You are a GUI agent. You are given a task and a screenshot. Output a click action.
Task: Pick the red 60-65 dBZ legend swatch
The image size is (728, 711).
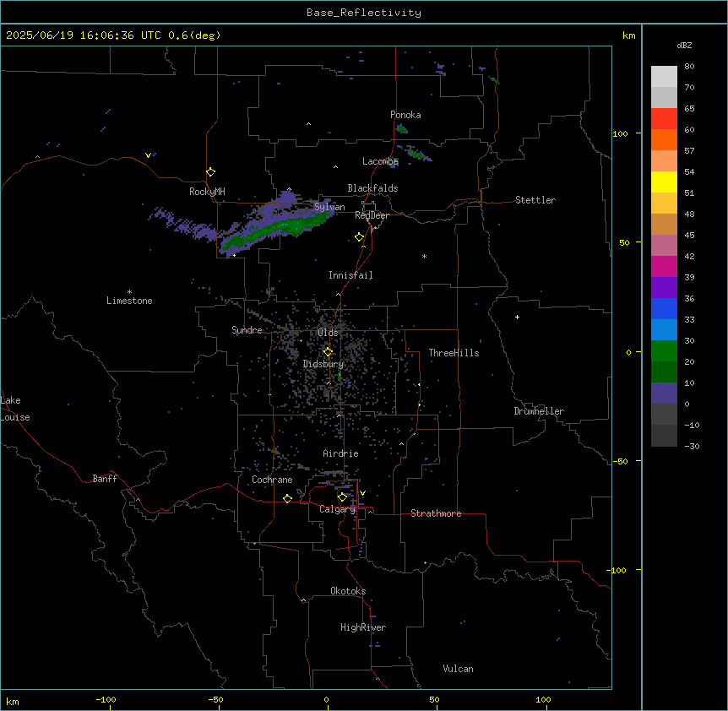tap(664, 119)
